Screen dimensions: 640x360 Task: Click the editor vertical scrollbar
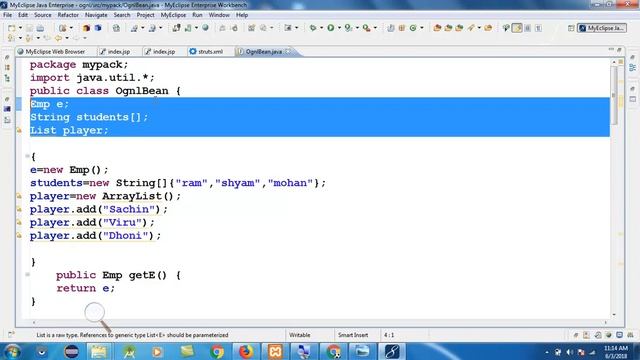[x=613, y=96]
